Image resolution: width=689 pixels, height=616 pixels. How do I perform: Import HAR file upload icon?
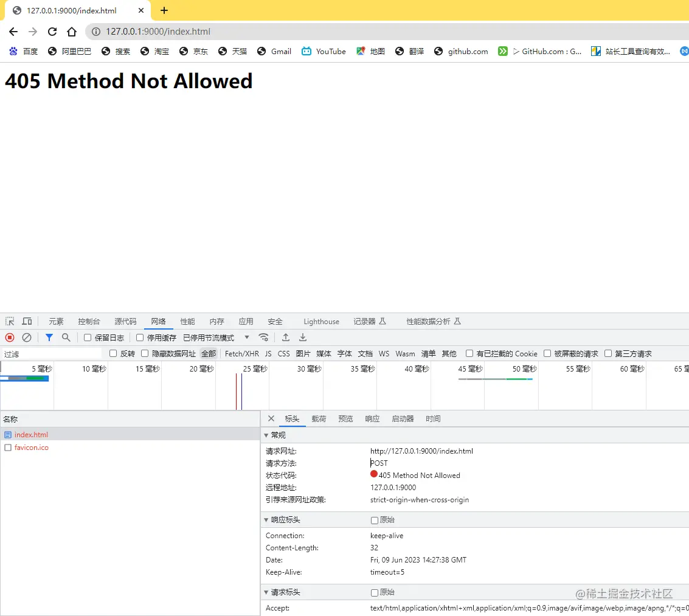(x=286, y=337)
